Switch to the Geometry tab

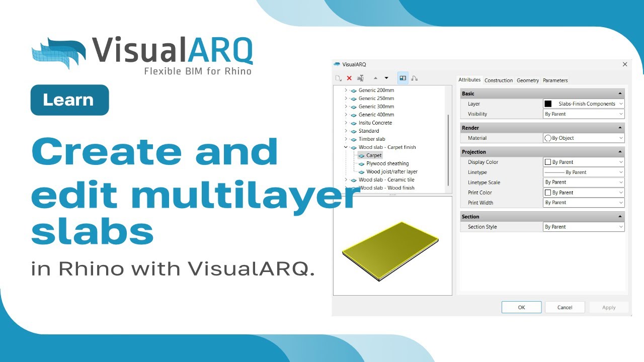(528, 80)
